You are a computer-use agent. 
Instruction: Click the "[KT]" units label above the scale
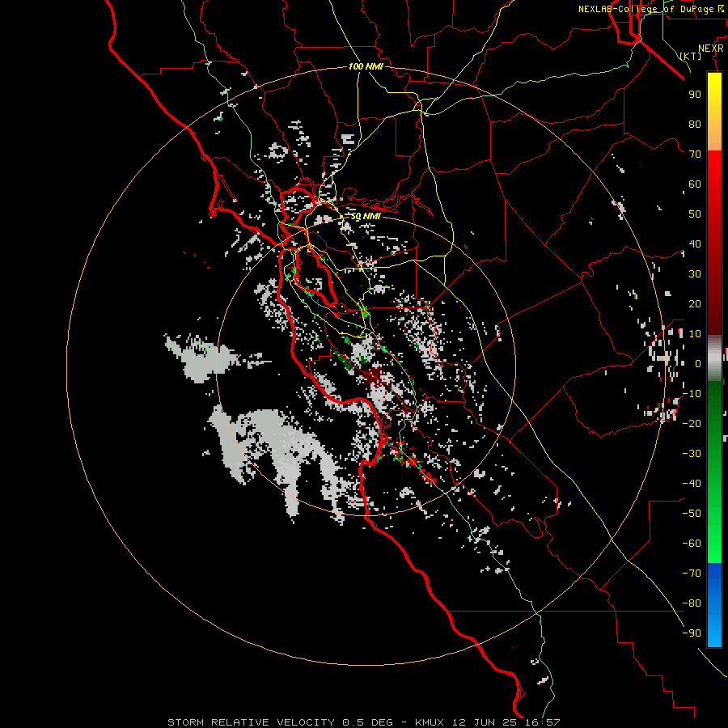[x=691, y=56]
